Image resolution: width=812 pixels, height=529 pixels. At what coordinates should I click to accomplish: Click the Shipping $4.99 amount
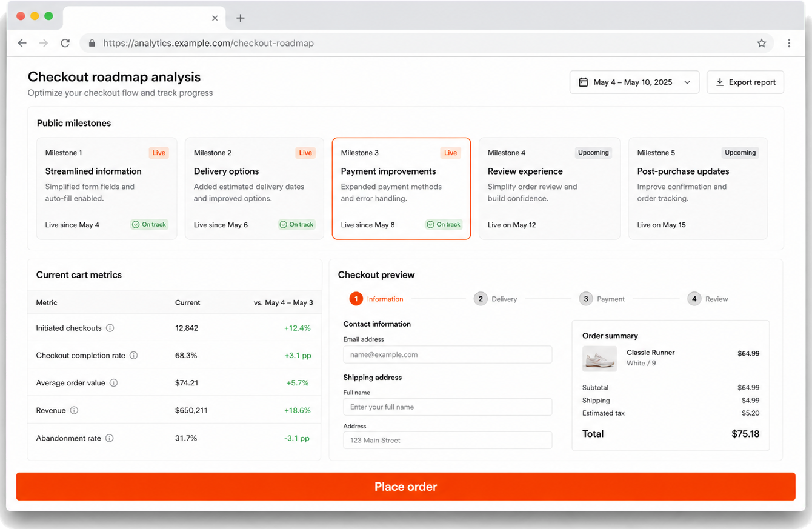pos(750,401)
